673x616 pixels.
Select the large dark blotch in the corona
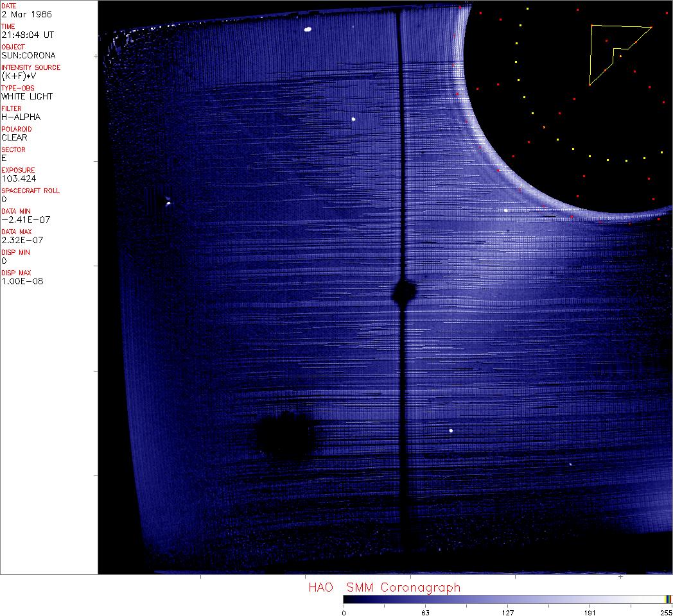286,437
